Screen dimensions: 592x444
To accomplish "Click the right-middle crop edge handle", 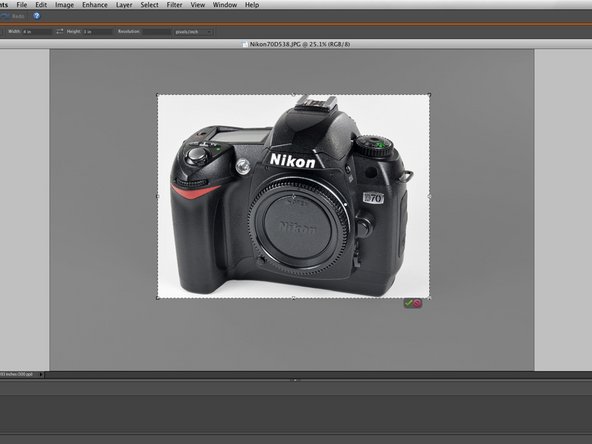I will (429, 196).
